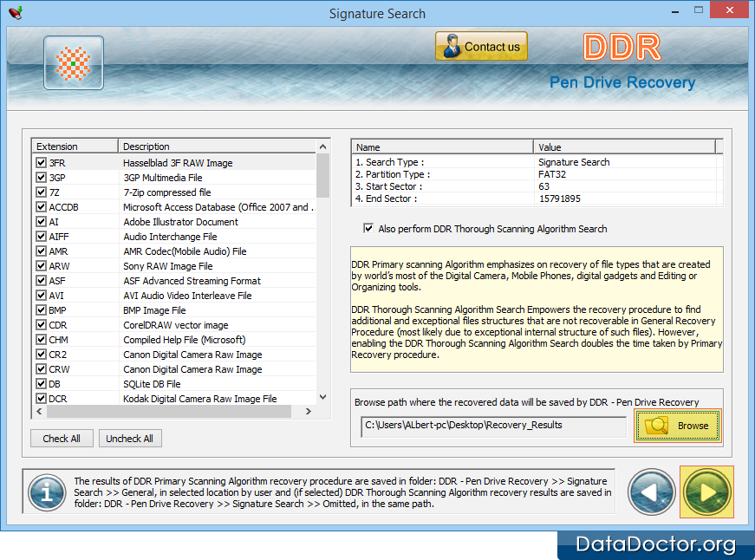This screenshot has width=755, height=560.
Task: Uncheck the DB extension checkbox
Action: pos(41,384)
